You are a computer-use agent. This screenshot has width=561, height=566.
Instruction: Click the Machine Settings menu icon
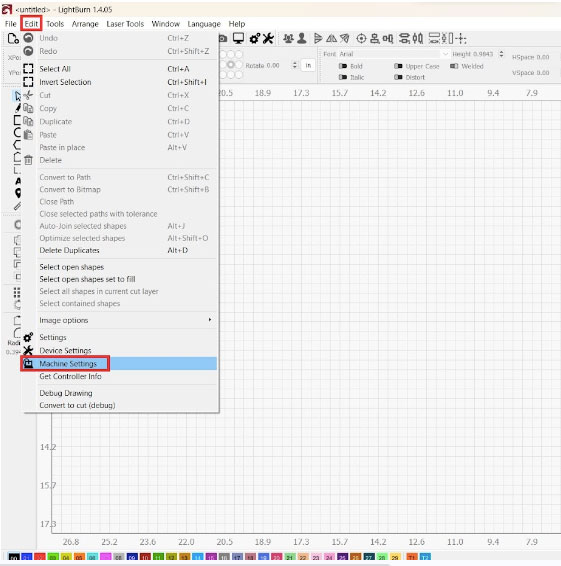[x=28, y=363]
